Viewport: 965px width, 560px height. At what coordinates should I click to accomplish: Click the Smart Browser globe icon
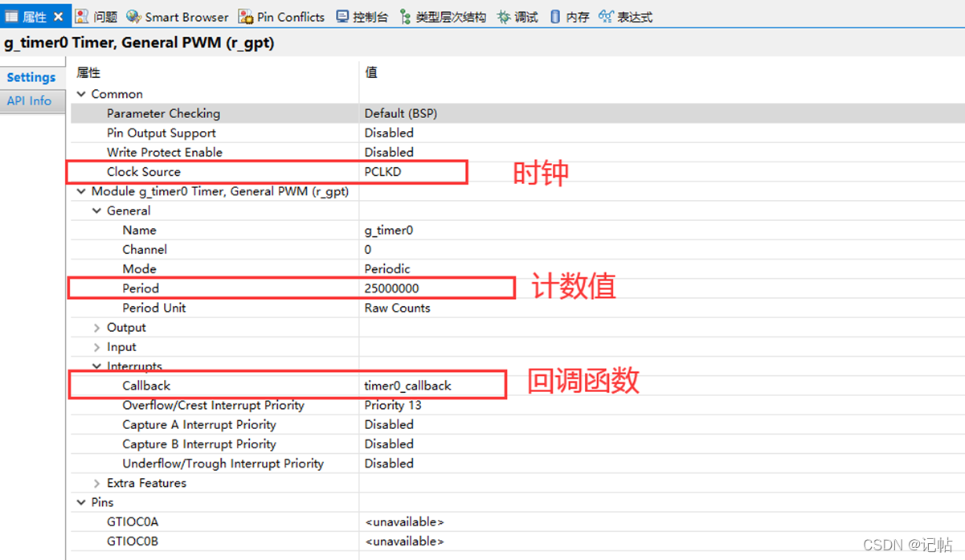[133, 17]
